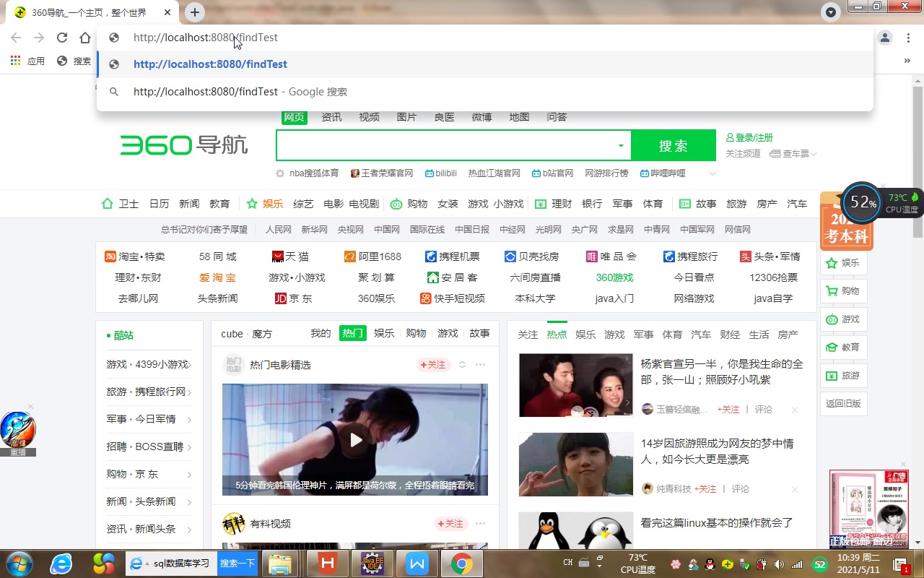This screenshot has width=924, height=578.
Task: Open the Windows Start menu
Action: point(18,563)
